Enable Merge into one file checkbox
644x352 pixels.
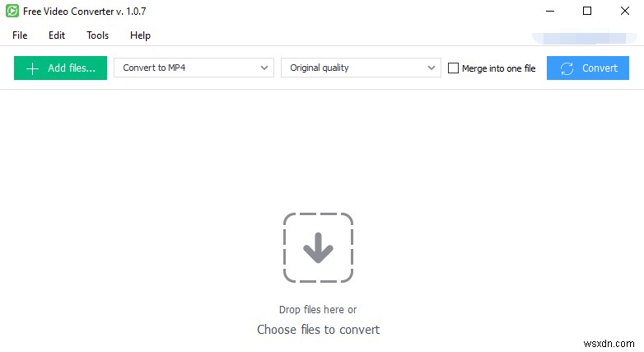tap(453, 68)
